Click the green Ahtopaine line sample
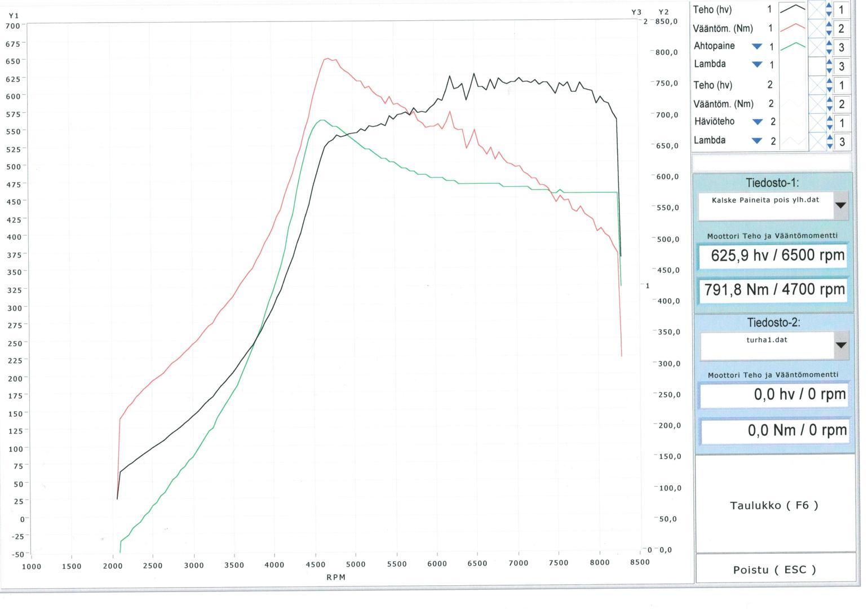868x609 pixels. (792, 46)
